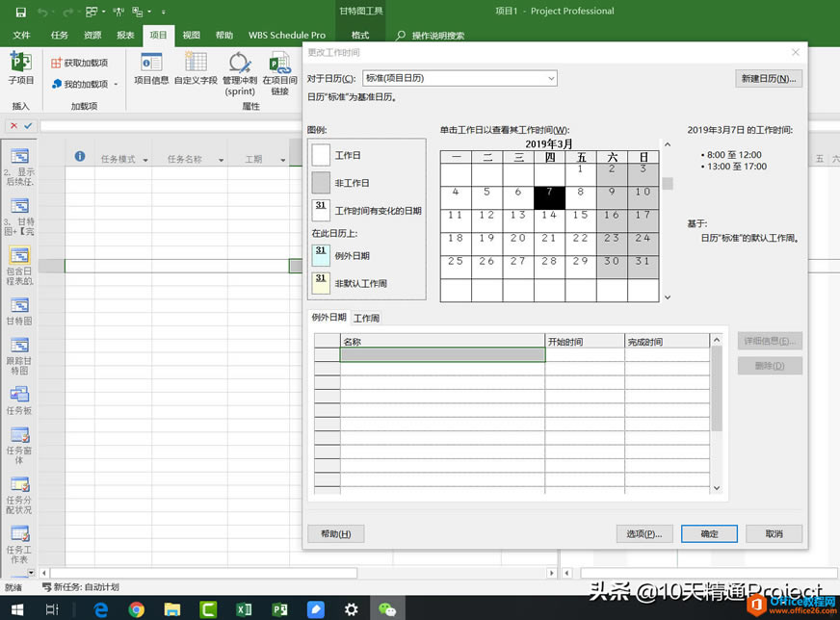Viewport: 840px width, 620px height.
Task: Select 获取加载项 (Get Add-ins) in ribbon
Action: [79, 63]
